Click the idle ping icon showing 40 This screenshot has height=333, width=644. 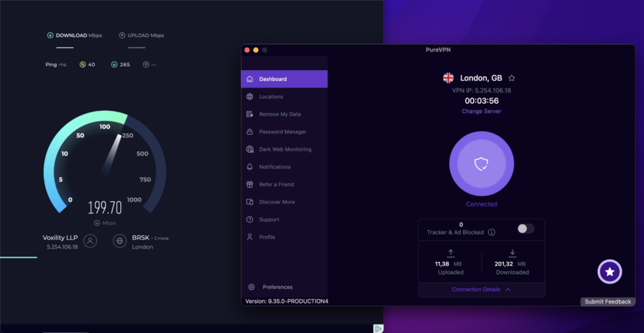(82, 65)
